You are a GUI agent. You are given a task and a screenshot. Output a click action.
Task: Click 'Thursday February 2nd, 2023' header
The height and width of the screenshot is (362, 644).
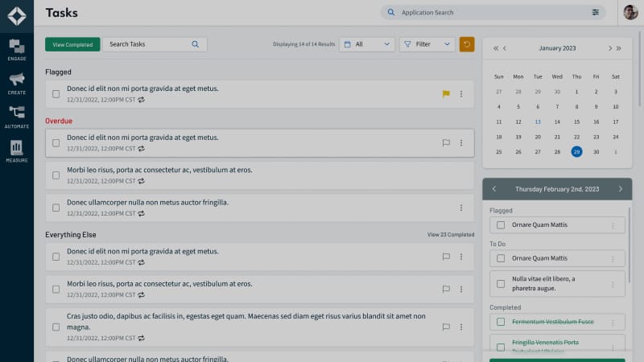557,189
